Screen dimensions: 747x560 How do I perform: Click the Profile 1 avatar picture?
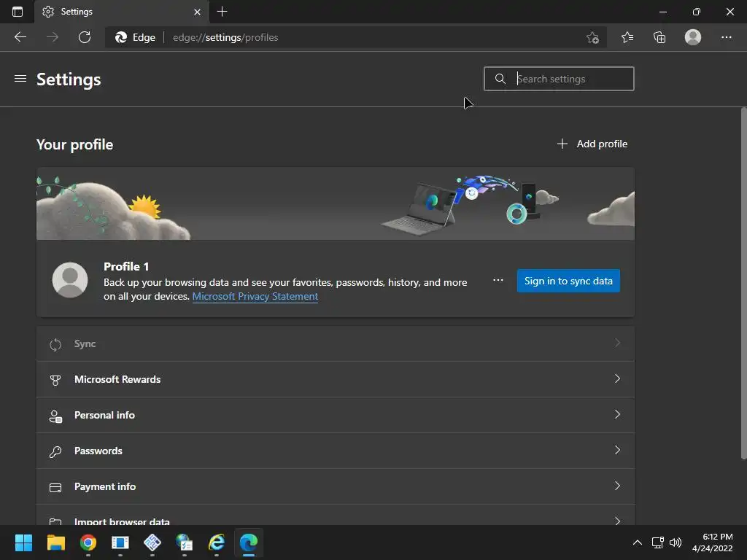(x=70, y=280)
